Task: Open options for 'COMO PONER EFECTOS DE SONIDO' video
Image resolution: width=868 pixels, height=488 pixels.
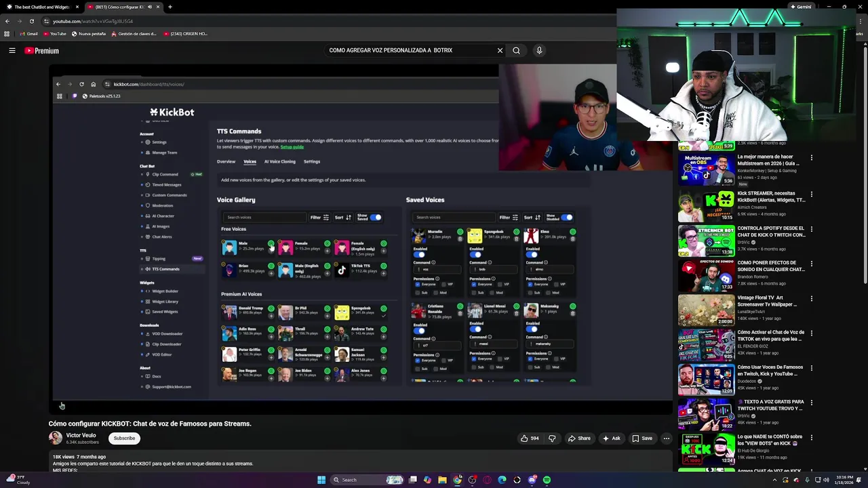Action: (x=811, y=264)
